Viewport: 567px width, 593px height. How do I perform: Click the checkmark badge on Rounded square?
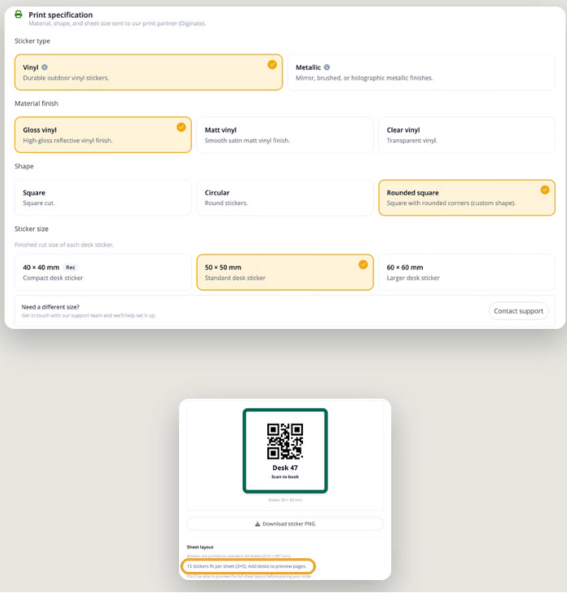click(x=545, y=190)
